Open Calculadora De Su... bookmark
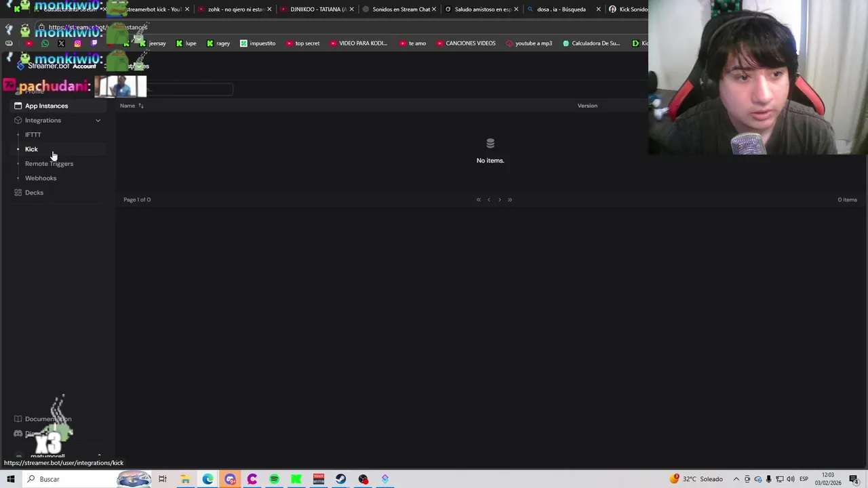Viewport: 868px width, 488px height. click(x=591, y=43)
